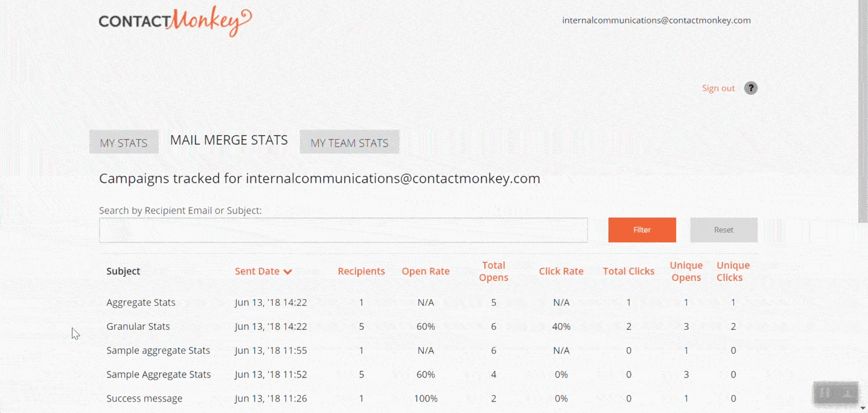The image size is (868, 413).
Task: Click the gray Reset button
Action: tap(724, 230)
